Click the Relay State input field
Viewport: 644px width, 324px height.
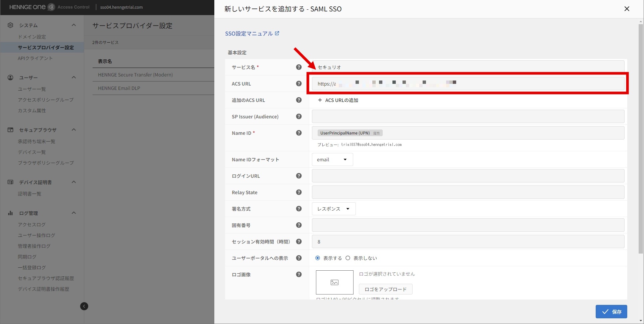[x=468, y=192]
